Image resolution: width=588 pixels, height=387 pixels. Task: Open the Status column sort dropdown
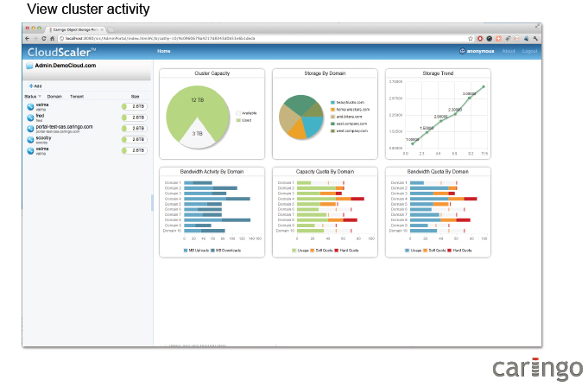tap(40, 97)
